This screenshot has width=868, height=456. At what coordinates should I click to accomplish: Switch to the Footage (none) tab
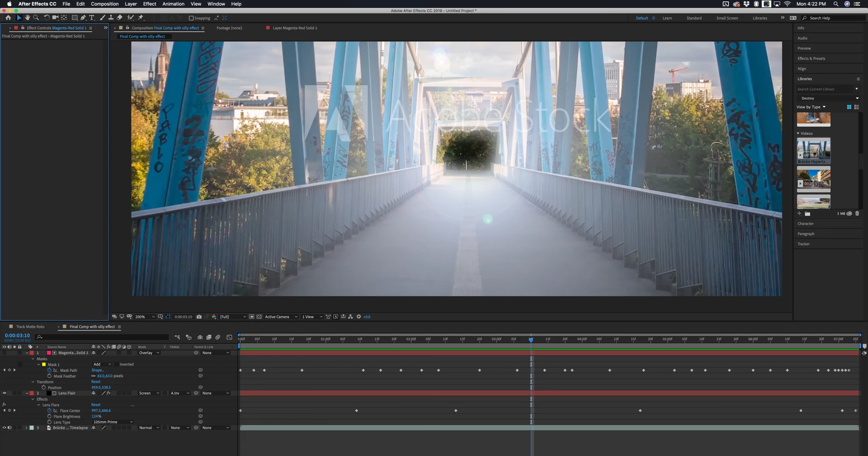pyautogui.click(x=229, y=28)
